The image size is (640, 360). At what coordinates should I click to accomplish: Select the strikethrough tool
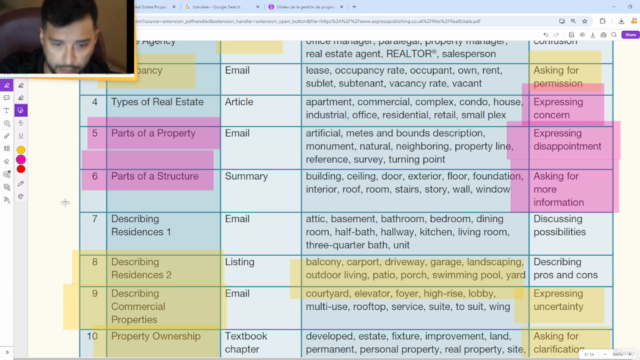21,123
